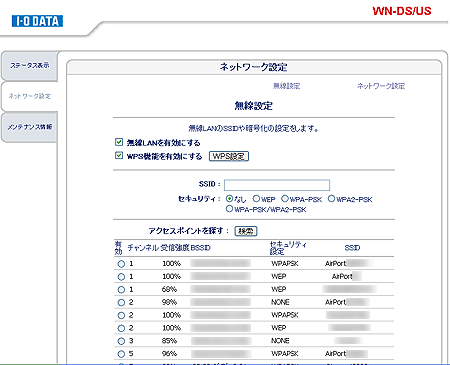Select the なし security radio button
This screenshot has height=365, width=450.
229,199
